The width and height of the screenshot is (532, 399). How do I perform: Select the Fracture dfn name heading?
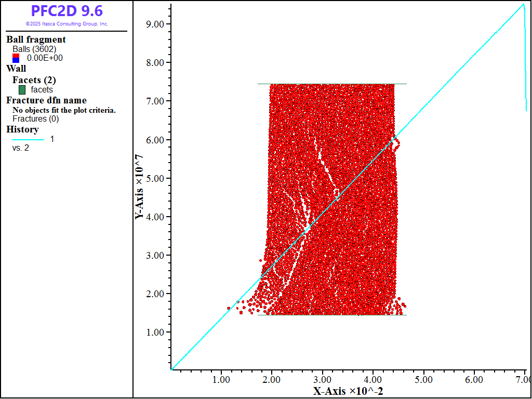46,100
